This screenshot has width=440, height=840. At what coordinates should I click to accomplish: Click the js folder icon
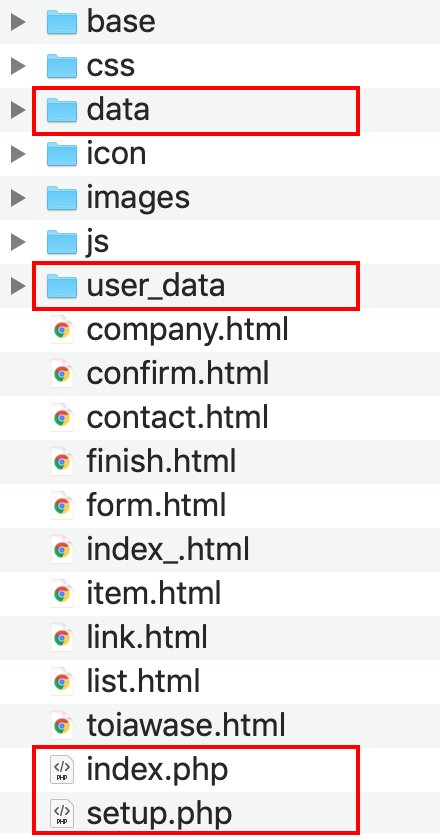pos(62,242)
